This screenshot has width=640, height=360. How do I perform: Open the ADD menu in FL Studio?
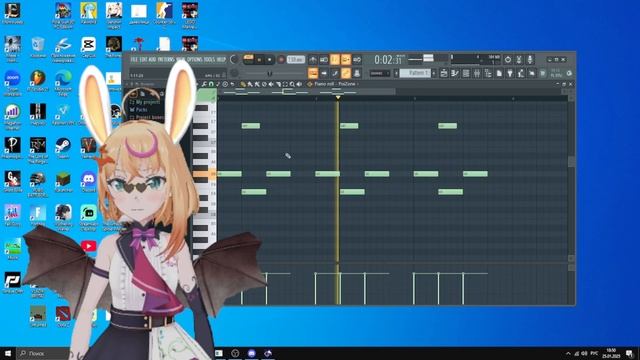(152, 60)
